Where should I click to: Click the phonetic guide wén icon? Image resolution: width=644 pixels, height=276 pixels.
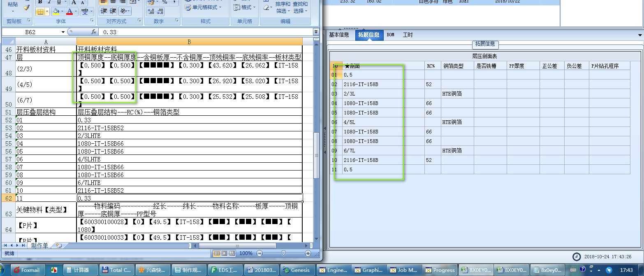click(84, 12)
